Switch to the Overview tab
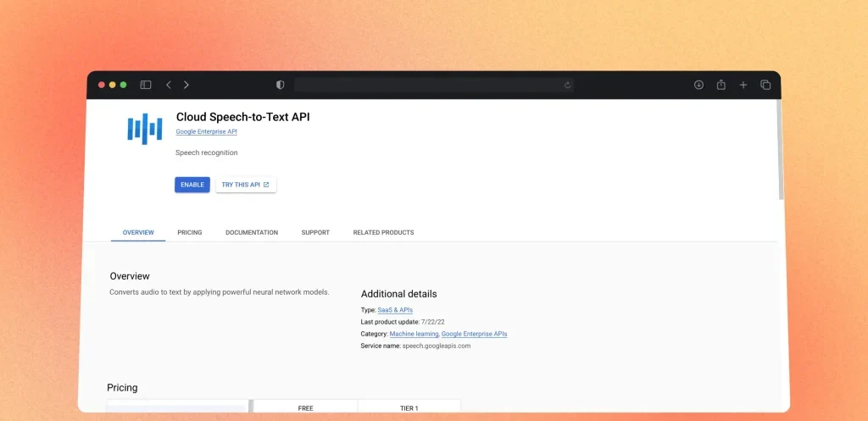This screenshot has width=868, height=421. [x=138, y=232]
